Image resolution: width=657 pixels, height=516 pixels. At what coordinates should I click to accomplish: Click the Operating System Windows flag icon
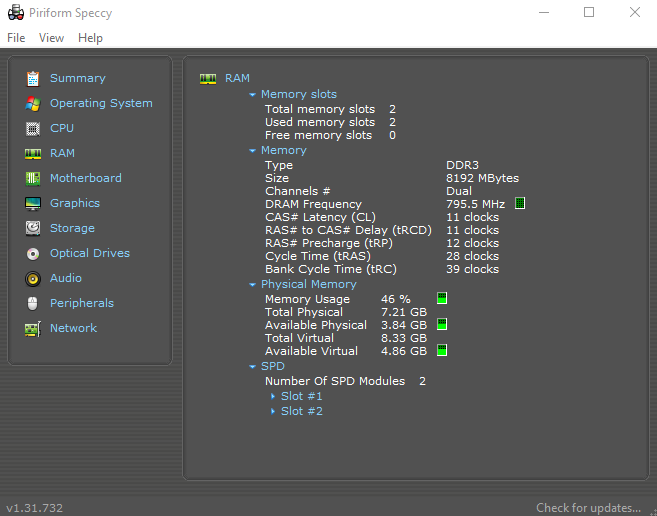[33, 104]
